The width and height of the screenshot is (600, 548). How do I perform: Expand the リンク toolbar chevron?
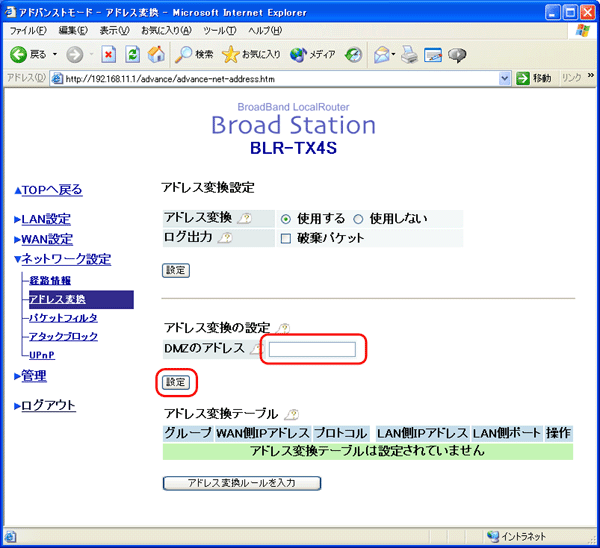pyautogui.click(x=591, y=75)
